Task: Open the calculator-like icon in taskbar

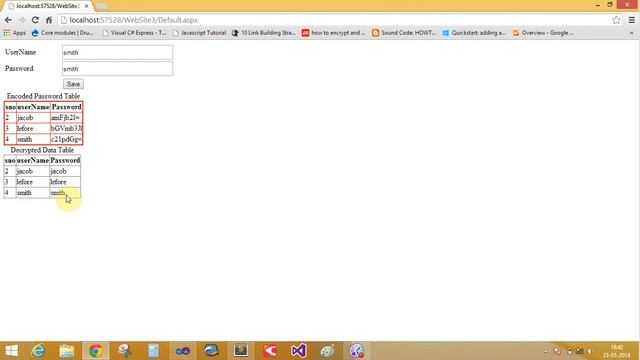Action: click(x=153, y=351)
